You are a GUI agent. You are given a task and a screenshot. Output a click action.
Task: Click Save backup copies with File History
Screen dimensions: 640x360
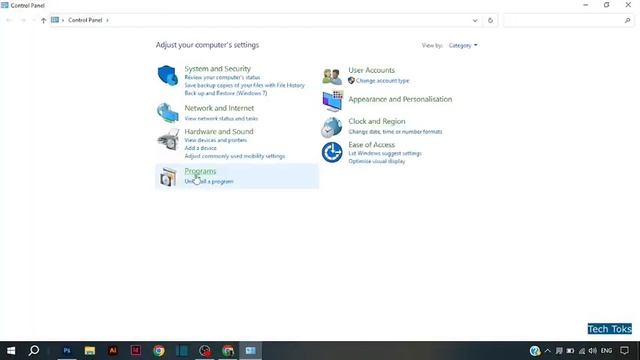pyautogui.click(x=244, y=85)
